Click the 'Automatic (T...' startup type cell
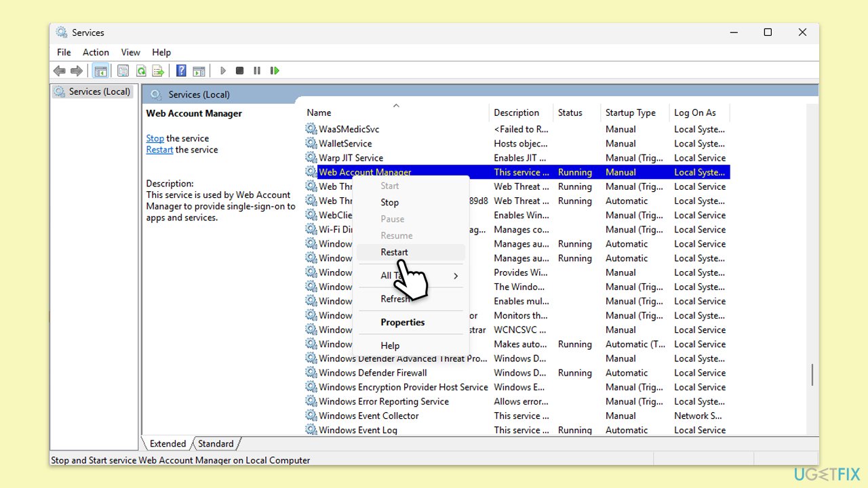The image size is (868, 488). click(x=635, y=344)
